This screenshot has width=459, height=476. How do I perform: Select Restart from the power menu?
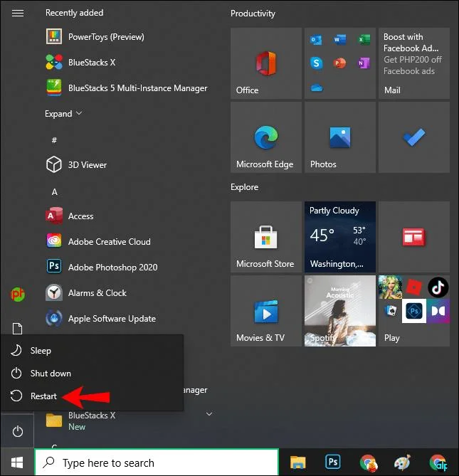[x=92, y=396]
